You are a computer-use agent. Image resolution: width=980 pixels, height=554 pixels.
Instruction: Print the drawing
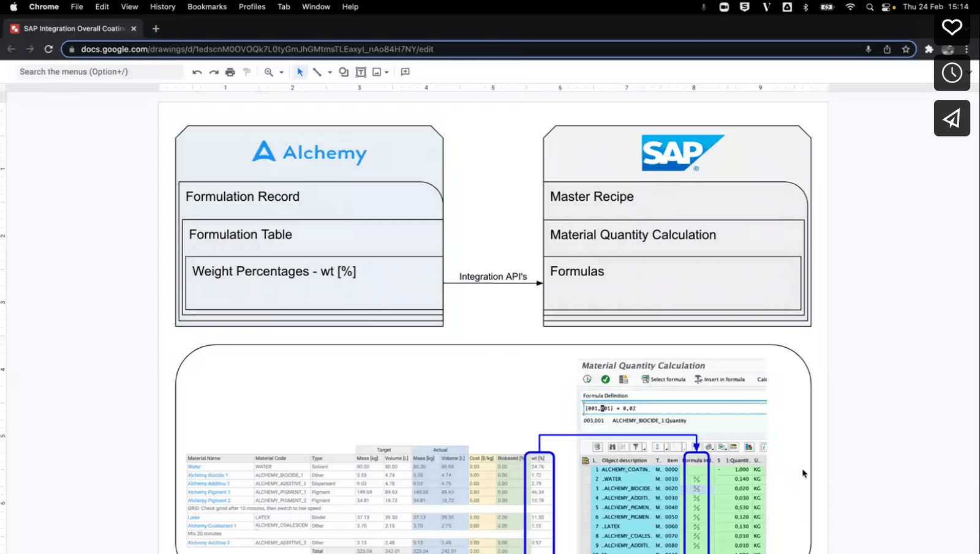pyautogui.click(x=230, y=72)
